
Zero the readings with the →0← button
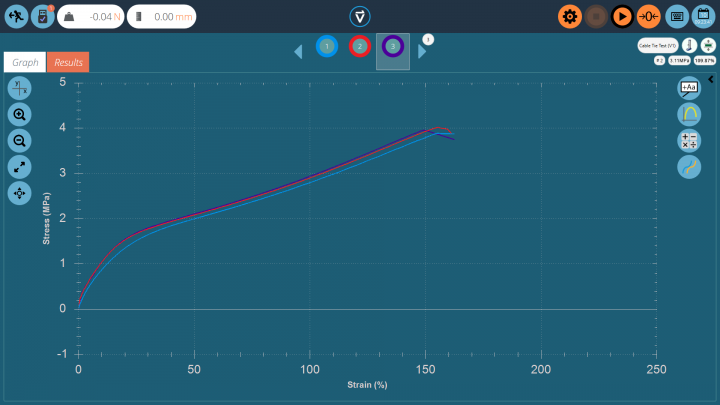[649, 16]
